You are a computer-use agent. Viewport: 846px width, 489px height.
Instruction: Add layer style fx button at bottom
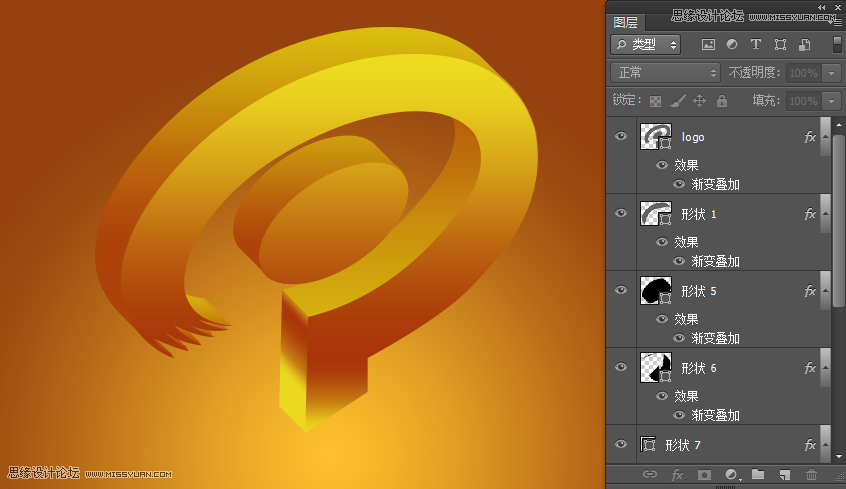click(677, 475)
